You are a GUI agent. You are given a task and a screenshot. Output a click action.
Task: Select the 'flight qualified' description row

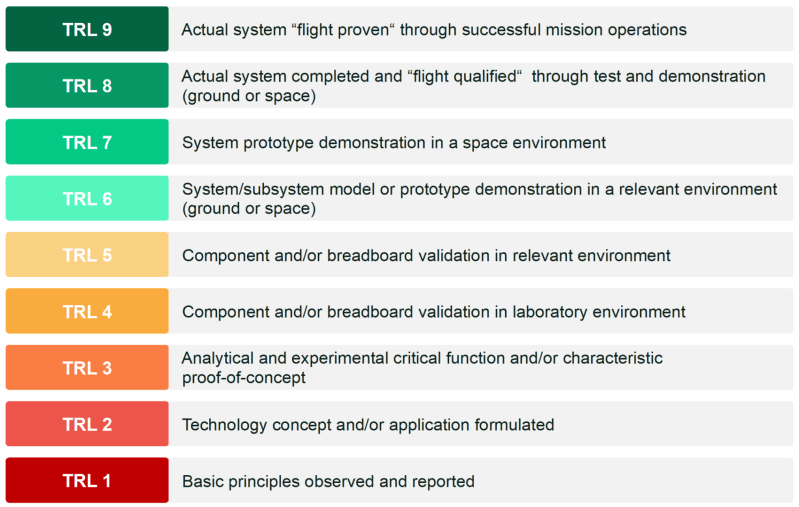click(481, 86)
